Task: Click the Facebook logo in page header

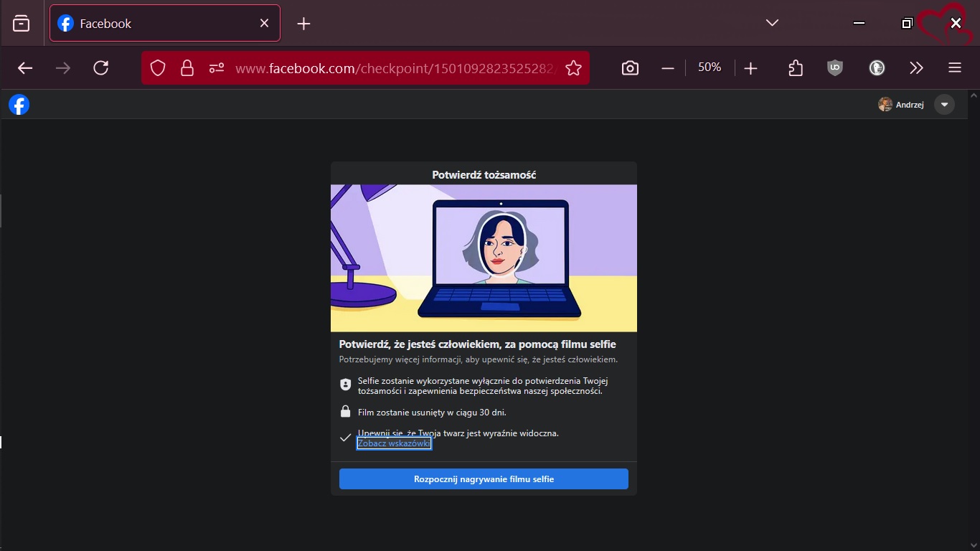Action: (19, 105)
